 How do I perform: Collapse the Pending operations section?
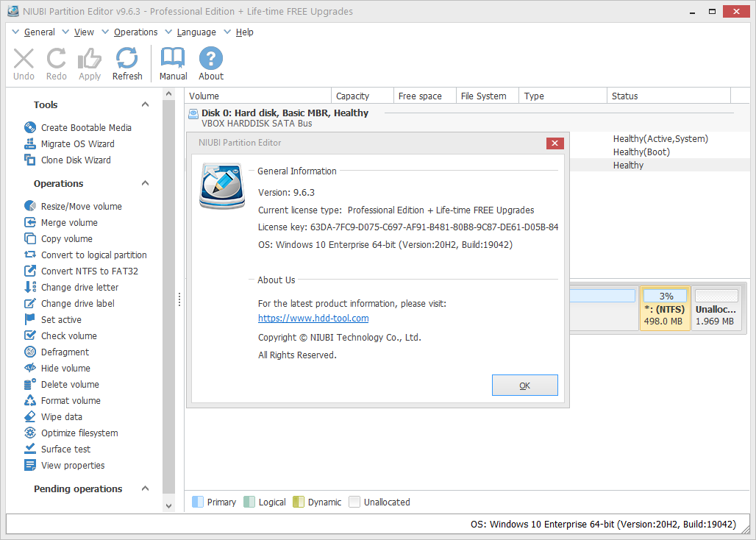coord(145,489)
